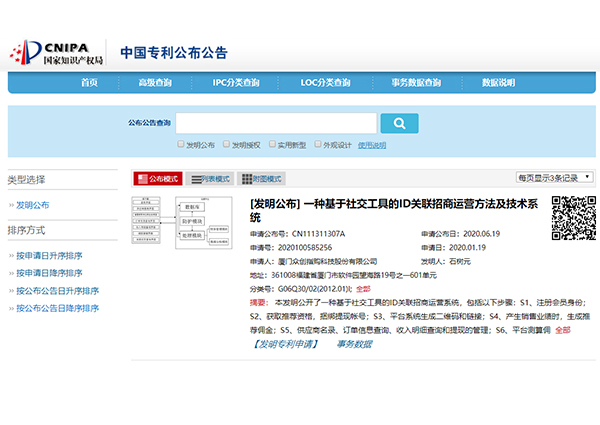Switch to 公布模式 view
Image resolution: width=600 pixels, height=425 pixels.
point(158,179)
